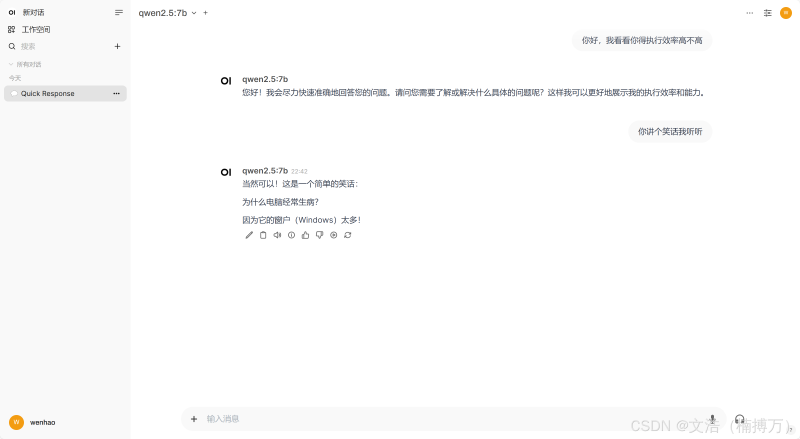Screen dimensions: 800x439
Task: Open the qwen2.5:7b model selector dropdown
Action: click(x=167, y=13)
